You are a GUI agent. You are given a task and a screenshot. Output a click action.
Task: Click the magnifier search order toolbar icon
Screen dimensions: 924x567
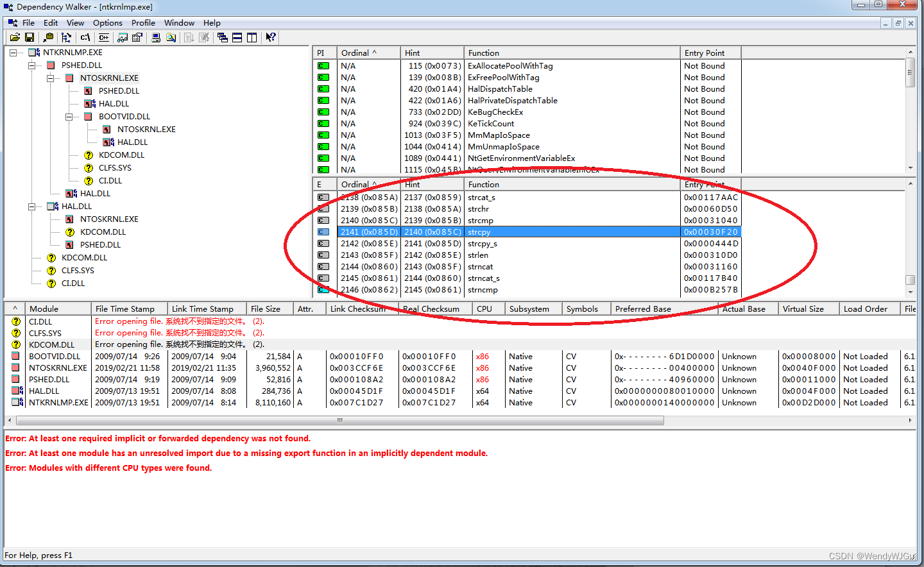tap(171, 38)
